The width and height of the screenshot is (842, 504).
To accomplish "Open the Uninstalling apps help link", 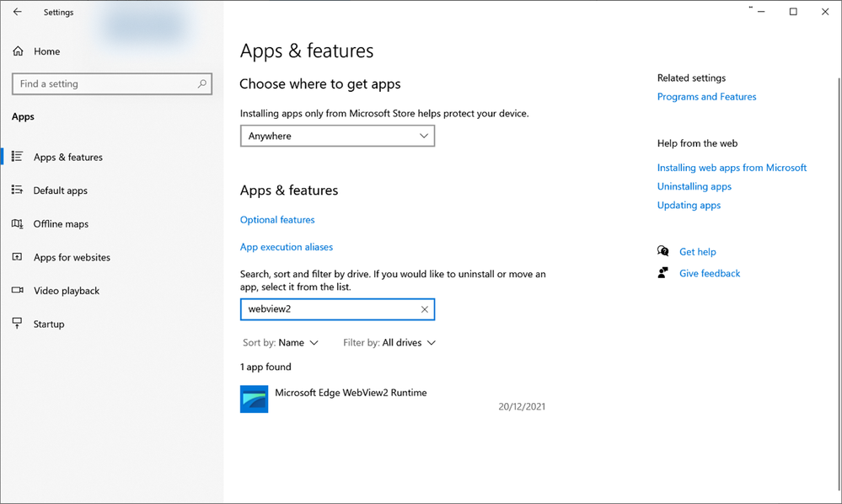I will click(x=695, y=186).
